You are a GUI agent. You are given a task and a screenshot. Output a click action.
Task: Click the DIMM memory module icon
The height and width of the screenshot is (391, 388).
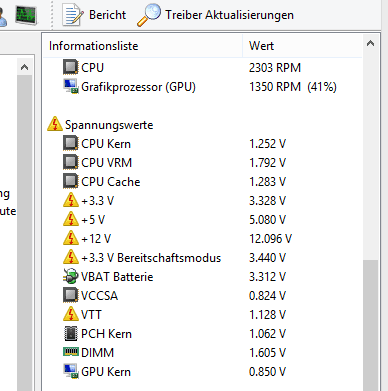(x=71, y=352)
